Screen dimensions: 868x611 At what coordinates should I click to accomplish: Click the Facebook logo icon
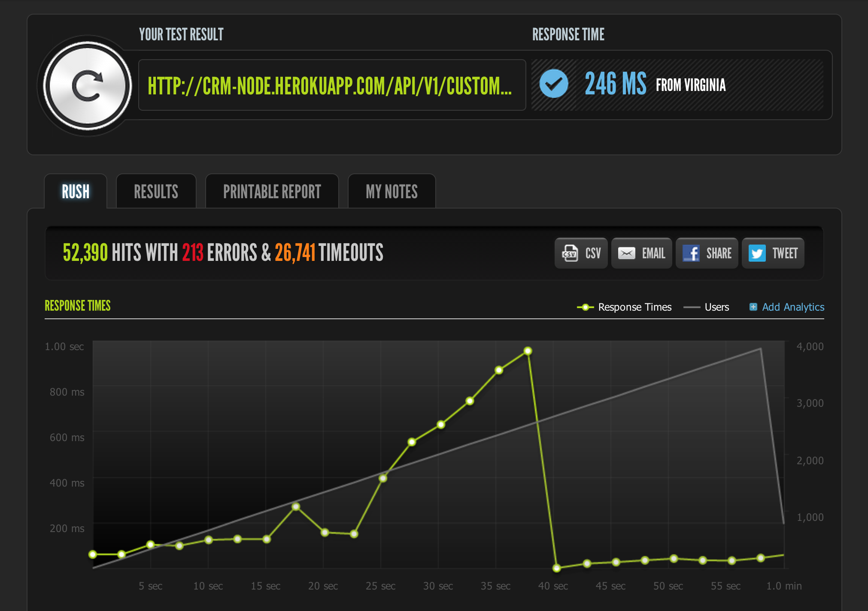[691, 253]
